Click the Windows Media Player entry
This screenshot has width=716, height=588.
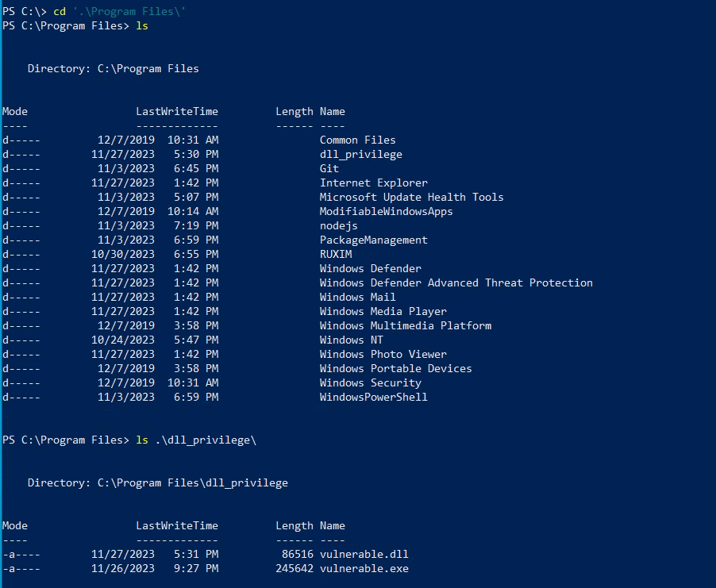[383, 311]
